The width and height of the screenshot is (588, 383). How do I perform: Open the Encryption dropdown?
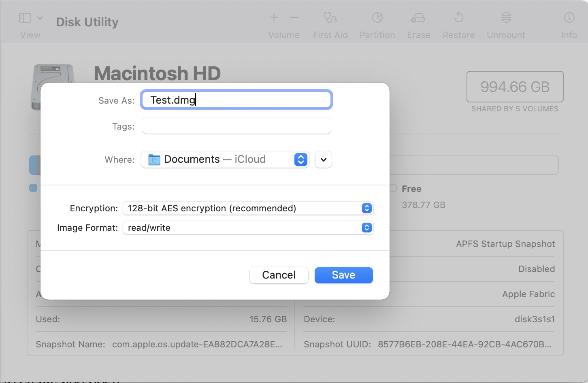click(x=248, y=208)
